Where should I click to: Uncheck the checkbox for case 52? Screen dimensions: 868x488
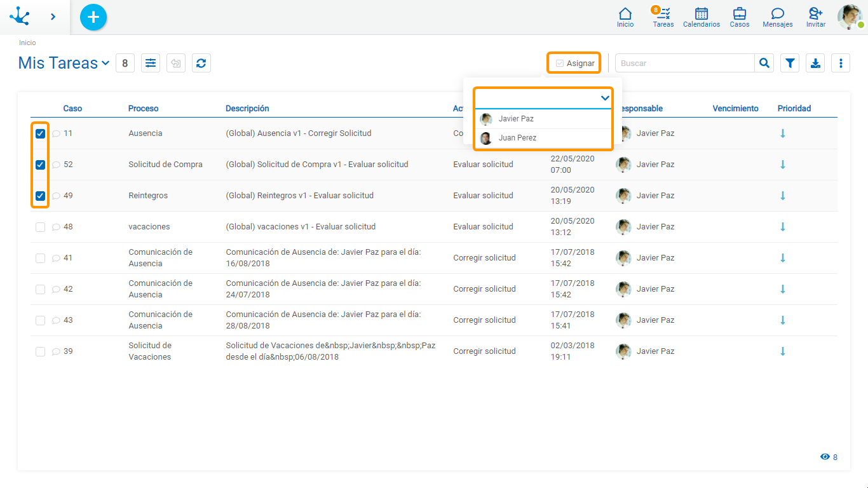click(x=40, y=165)
